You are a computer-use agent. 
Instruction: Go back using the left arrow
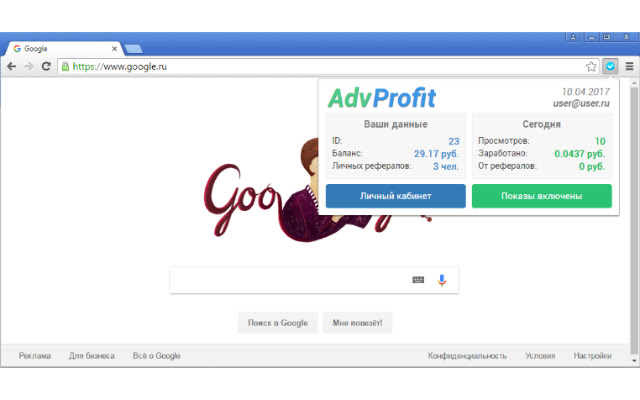tap(12, 66)
